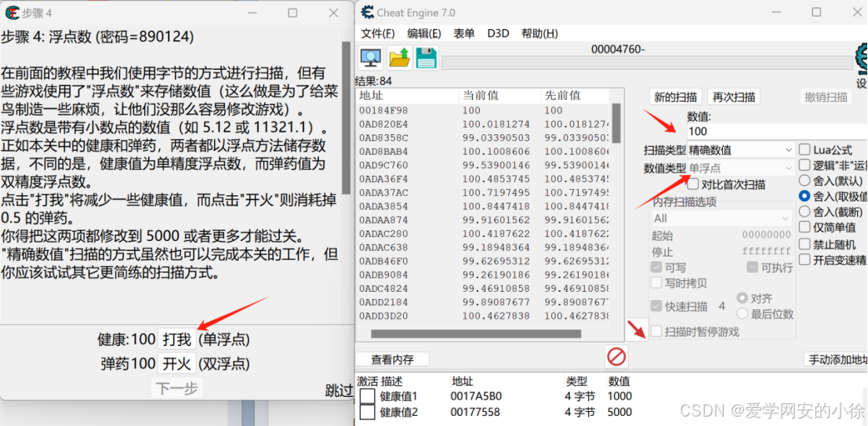This screenshot has width=868, height=426.
Task: Open the 文件(F) menu
Action: pos(378,33)
